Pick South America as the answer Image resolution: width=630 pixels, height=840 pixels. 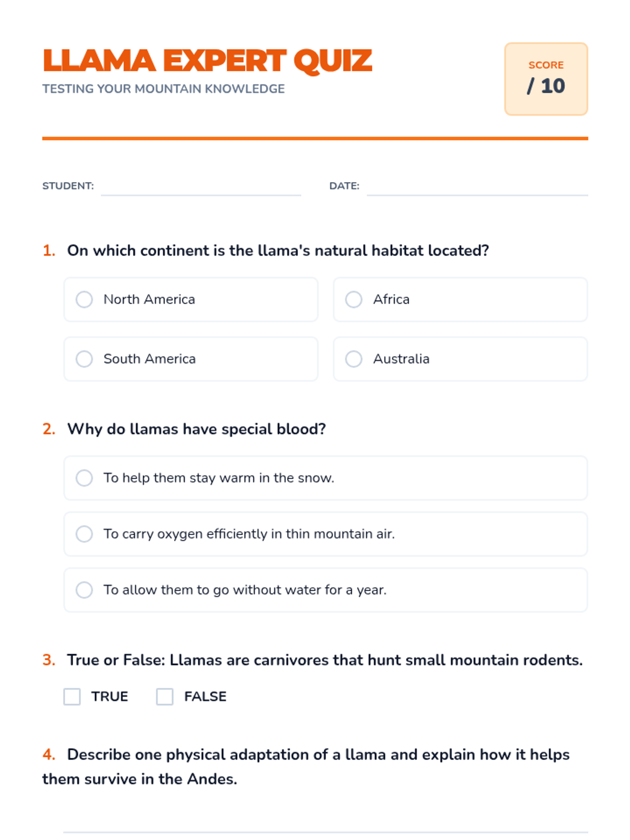[x=84, y=359]
